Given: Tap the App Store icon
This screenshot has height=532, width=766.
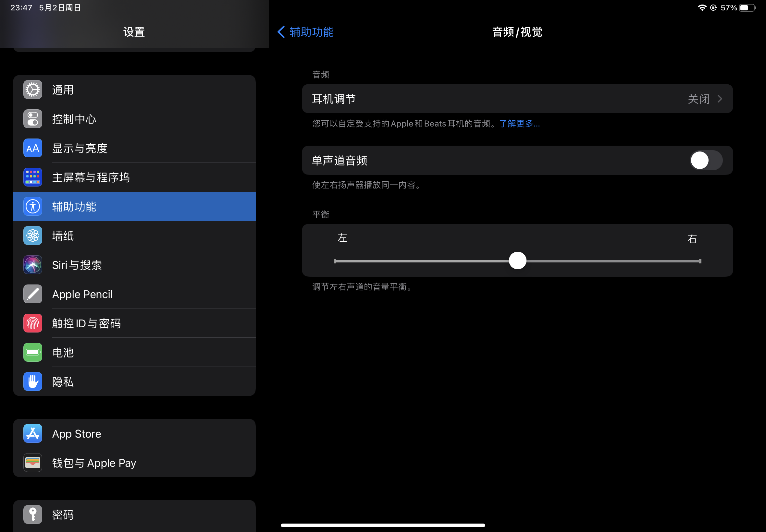Looking at the screenshot, I should [x=33, y=433].
